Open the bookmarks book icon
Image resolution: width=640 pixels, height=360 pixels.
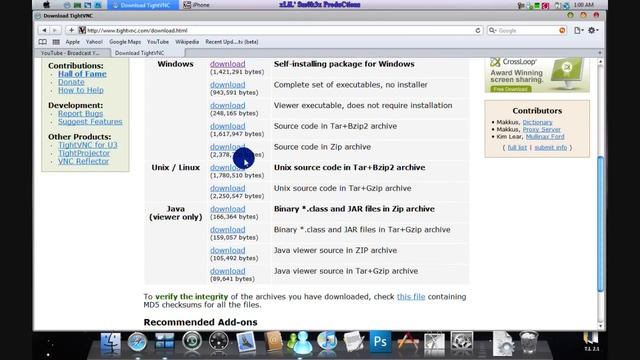pos(42,42)
